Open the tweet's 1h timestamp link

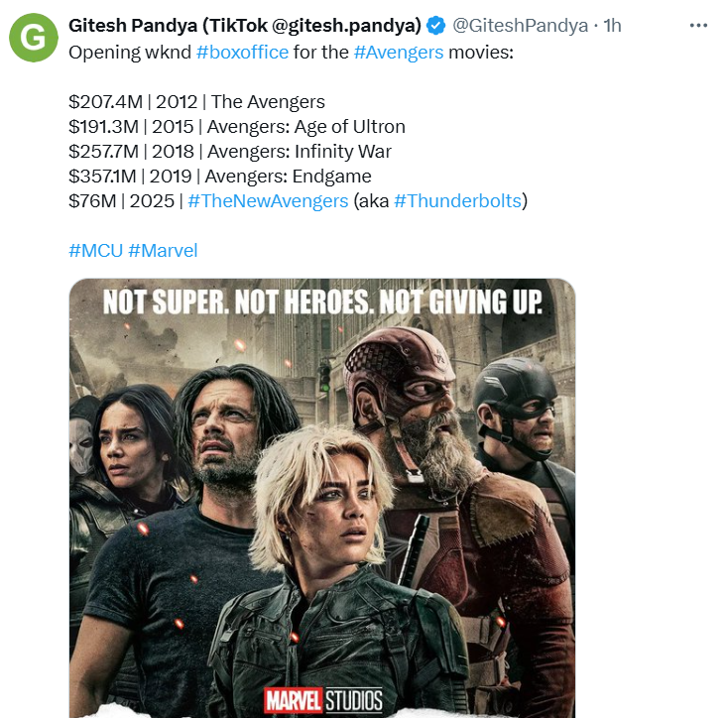pyautogui.click(x=612, y=25)
